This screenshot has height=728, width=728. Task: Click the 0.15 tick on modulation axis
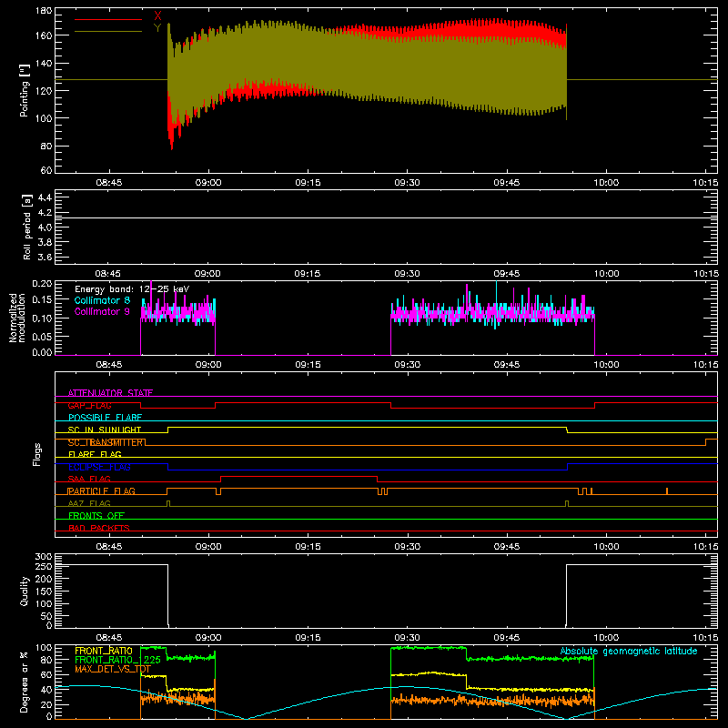coord(42,300)
